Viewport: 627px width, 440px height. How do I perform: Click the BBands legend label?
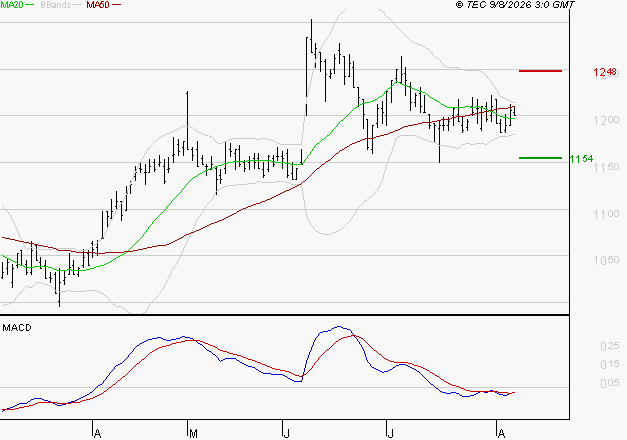(x=56, y=5)
